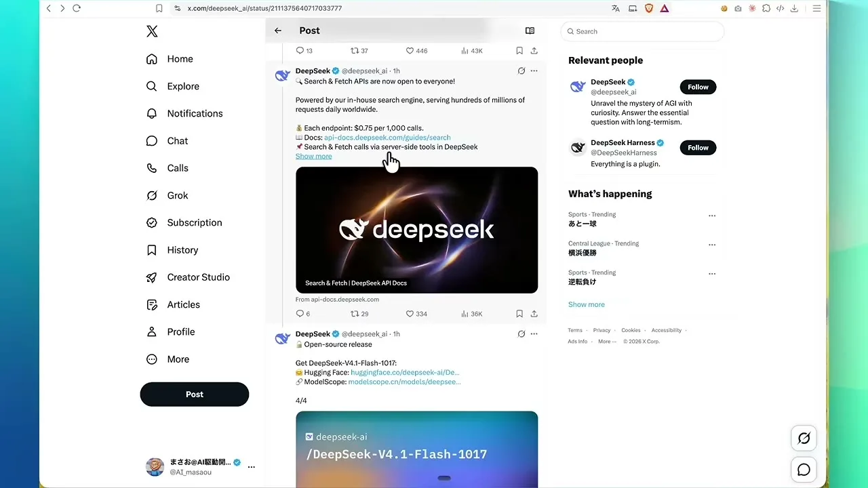Open Notifications in the sidebar
Viewport: 868px width, 488px height.
(x=184, y=113)
